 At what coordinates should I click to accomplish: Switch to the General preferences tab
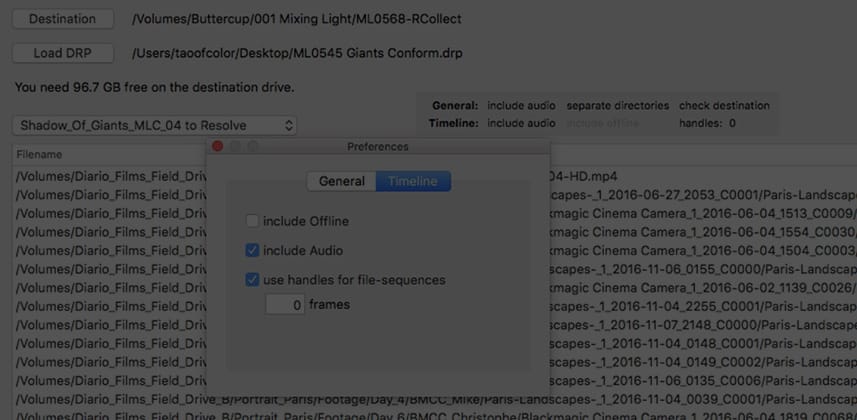(x=342, y=182)
